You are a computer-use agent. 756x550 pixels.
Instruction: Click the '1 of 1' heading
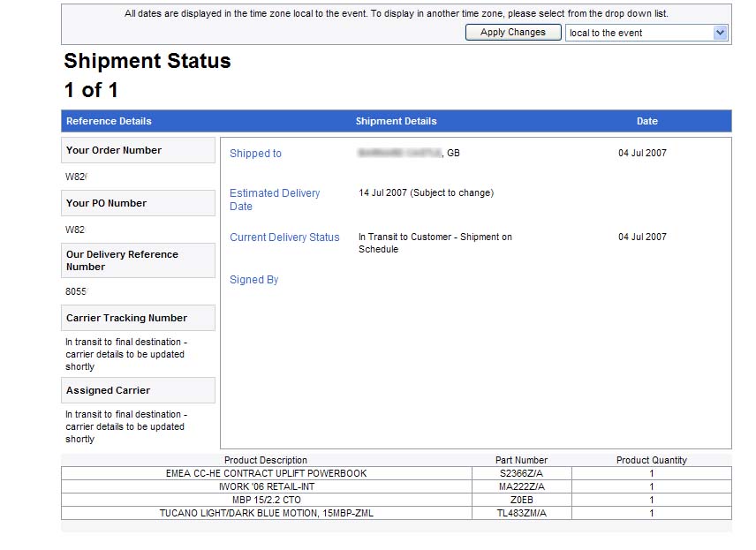pyautogui.click(x=91, y=90)
